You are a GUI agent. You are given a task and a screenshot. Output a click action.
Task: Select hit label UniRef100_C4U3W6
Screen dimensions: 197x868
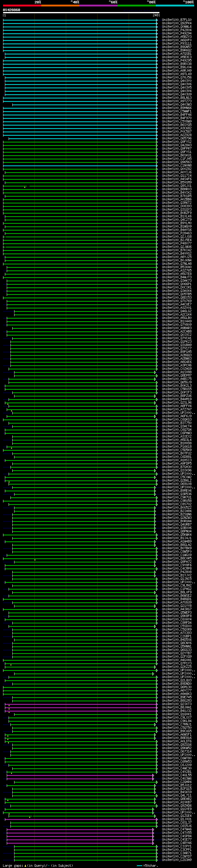177,778
